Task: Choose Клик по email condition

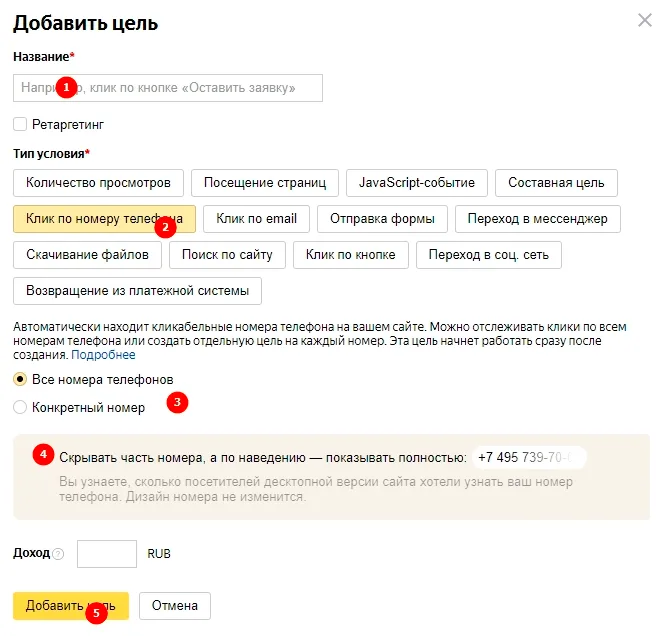Action: pyautogui.click(x=256, y=219)
